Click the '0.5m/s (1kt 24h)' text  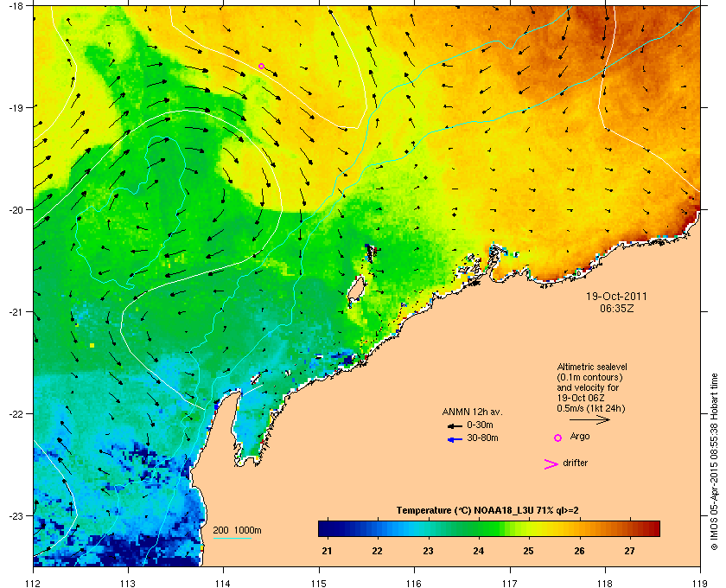pos(591,408)
